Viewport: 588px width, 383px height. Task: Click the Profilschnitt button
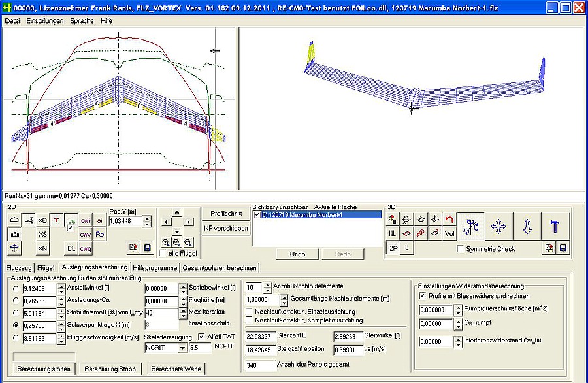click(227, 214)
